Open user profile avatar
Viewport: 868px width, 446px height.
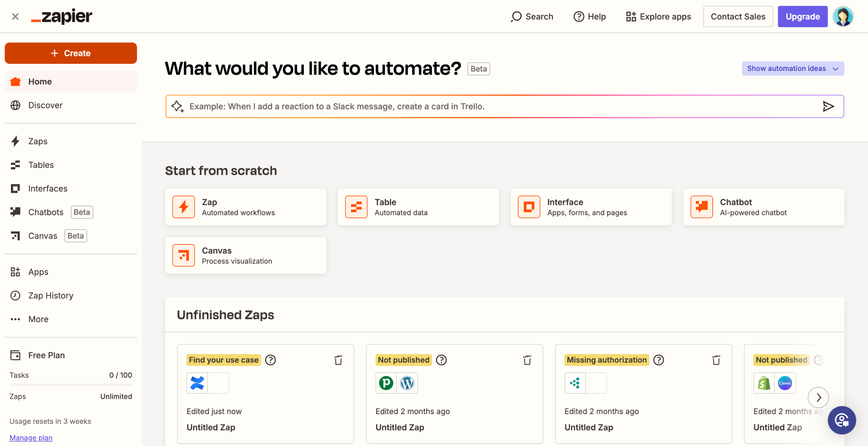[x=843, y=16]
